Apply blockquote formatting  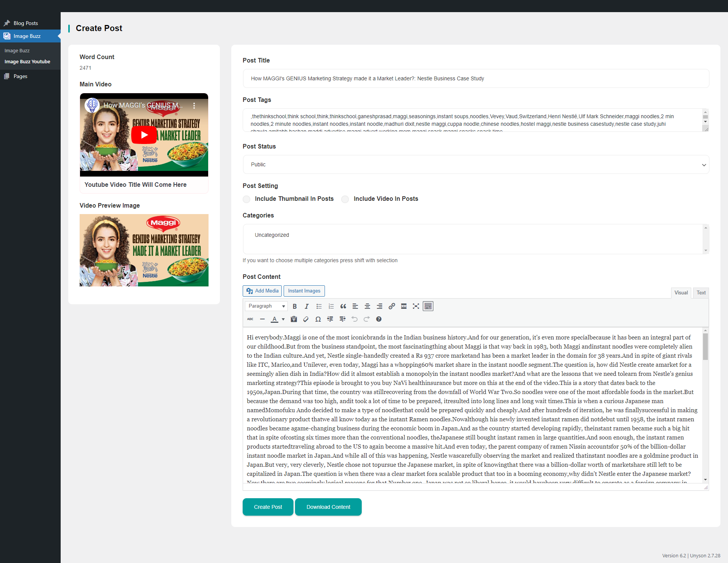[x=343, y=306]
